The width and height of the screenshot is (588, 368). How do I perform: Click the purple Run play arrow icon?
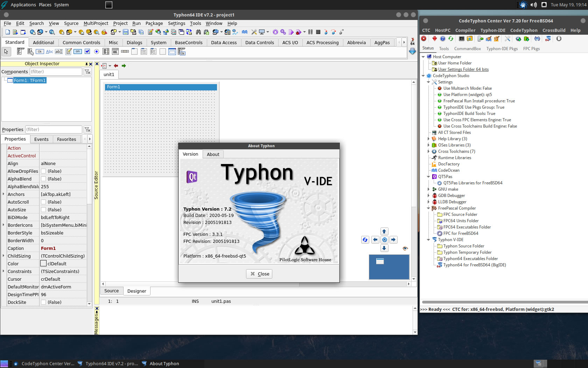(x=291, y=32)
